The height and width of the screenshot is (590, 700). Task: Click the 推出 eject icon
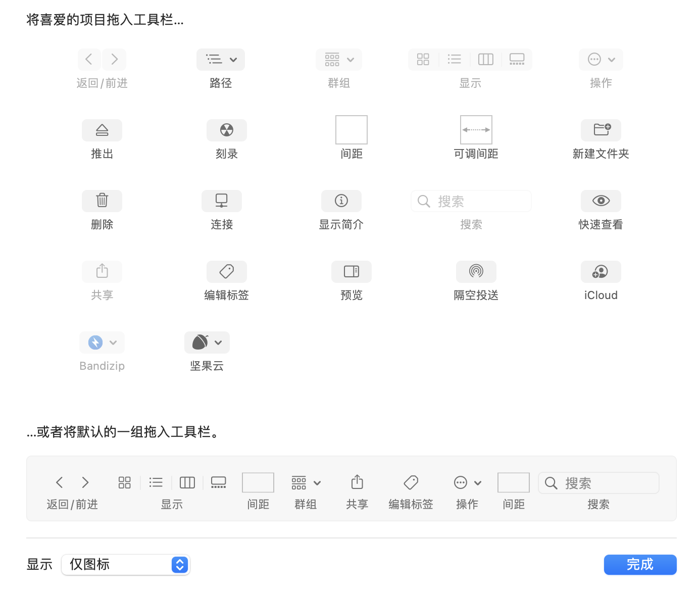click(x=102, y=130)
